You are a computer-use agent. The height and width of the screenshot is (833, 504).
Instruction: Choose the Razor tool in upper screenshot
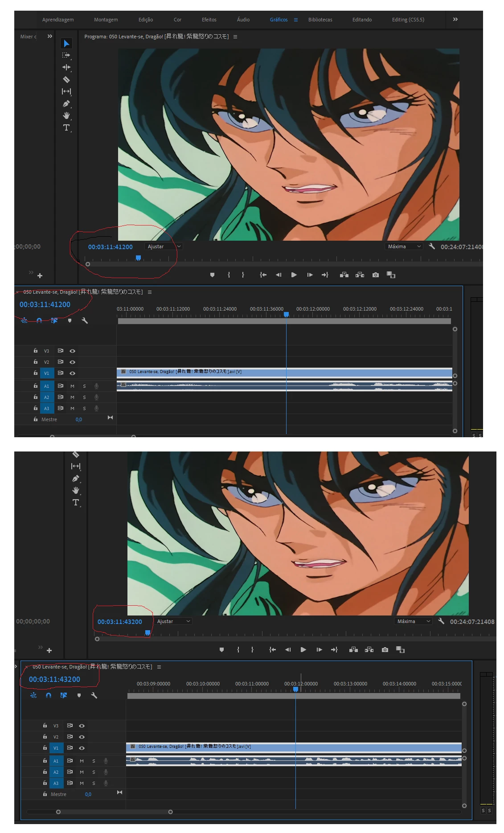pos(66,79)
